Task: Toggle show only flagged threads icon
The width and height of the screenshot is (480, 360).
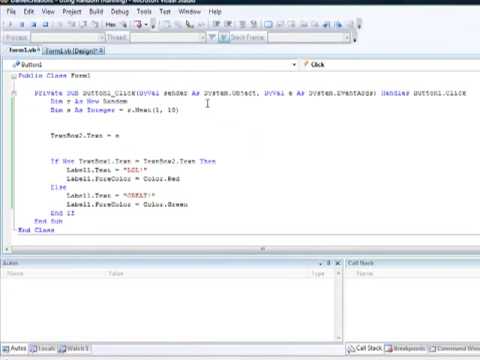Action: click(224, 37)
